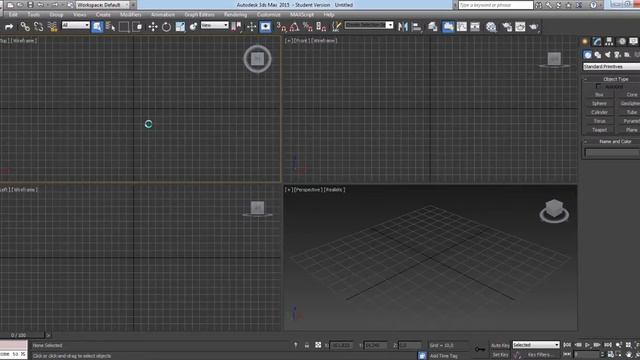Viewport: 640px width, 360px height.
Task: Click the Modify tab in command panel
Action: tap(597, 42)
